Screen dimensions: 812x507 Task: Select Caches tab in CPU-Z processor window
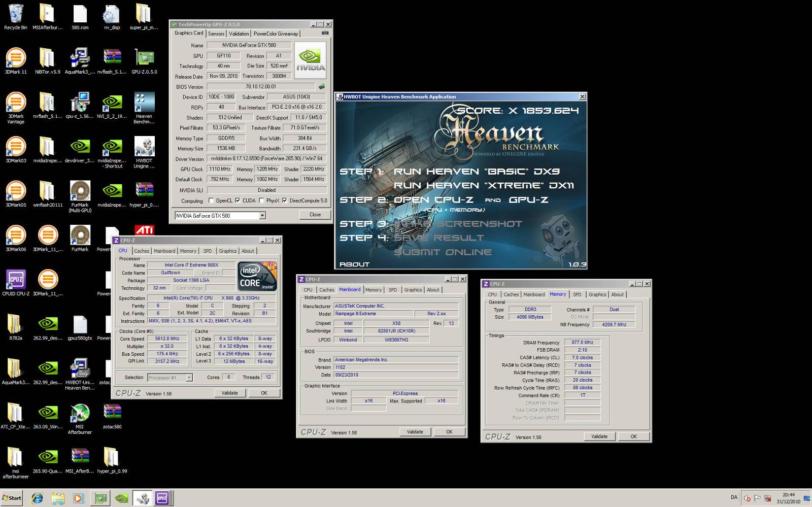pyautogui.click(x=142, y=251)
